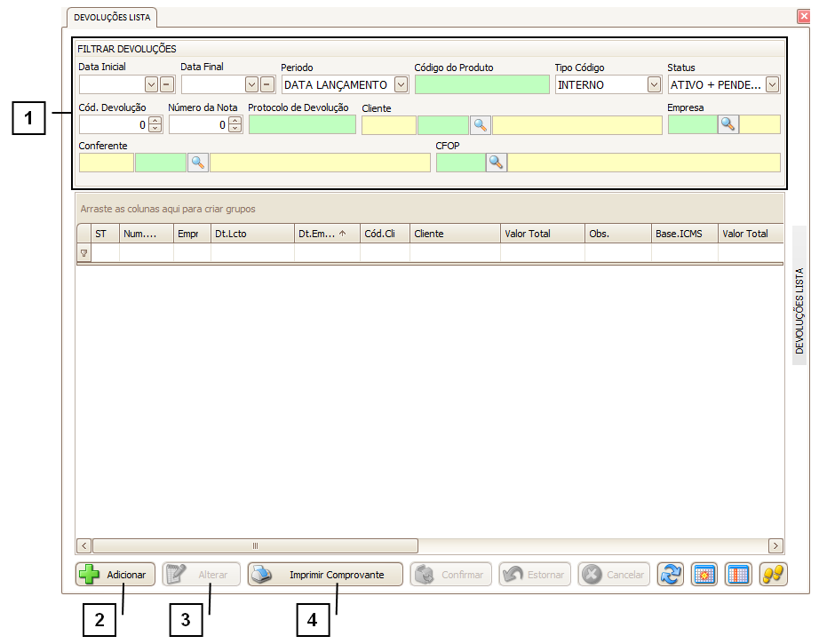Click the Cliente search magnifier icon

(481, 125)
